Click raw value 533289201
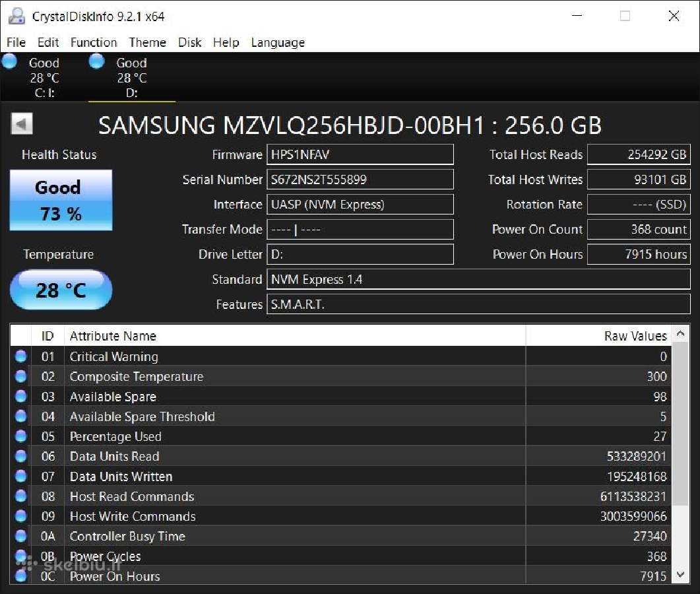The width and height of the screenshot is (700, 594). 637,457
